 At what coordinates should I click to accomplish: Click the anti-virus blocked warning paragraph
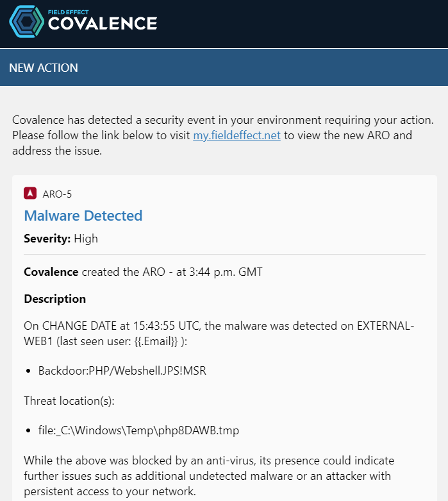209,476
